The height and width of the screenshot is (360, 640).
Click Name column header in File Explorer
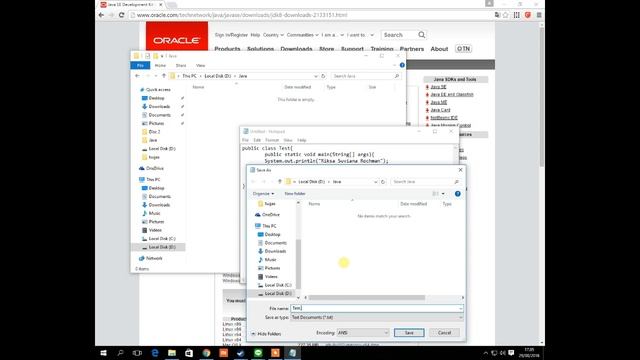click(198, 87)
